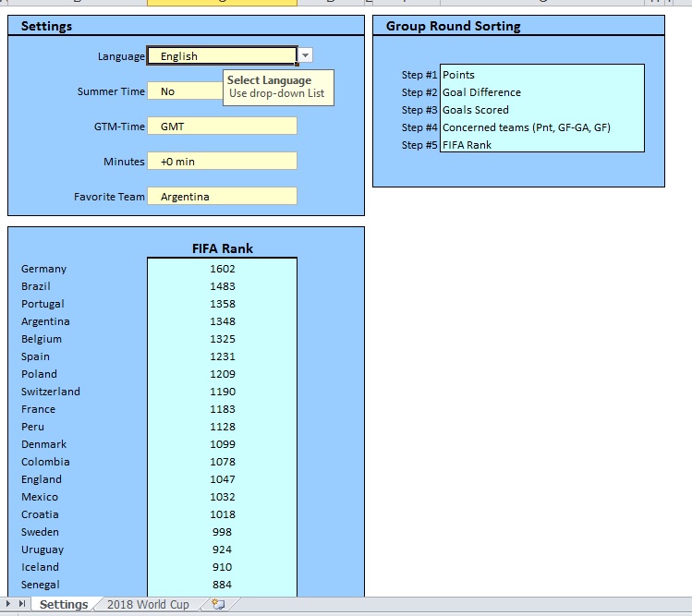
Task: Click the Concerned teams (Pnt, GF-GA, GF) cell
Action: [542, 127]
